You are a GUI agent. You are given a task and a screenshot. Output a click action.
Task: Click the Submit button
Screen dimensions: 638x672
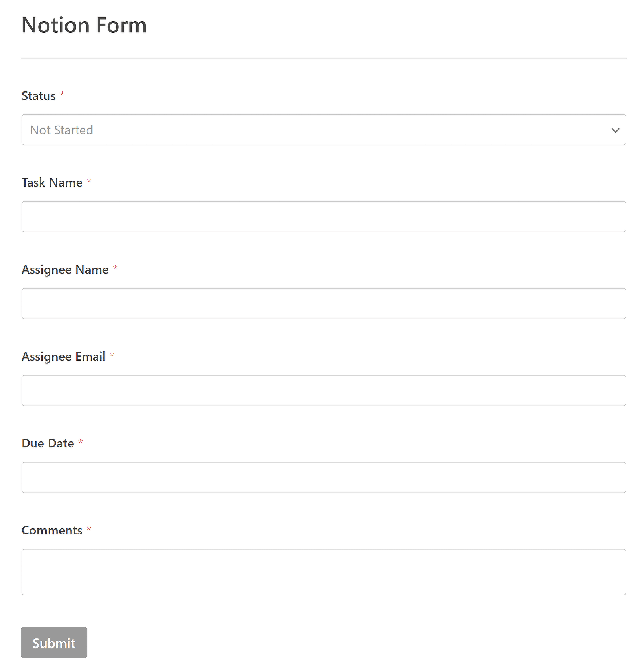pyautogui.click(x=53, y=642)
